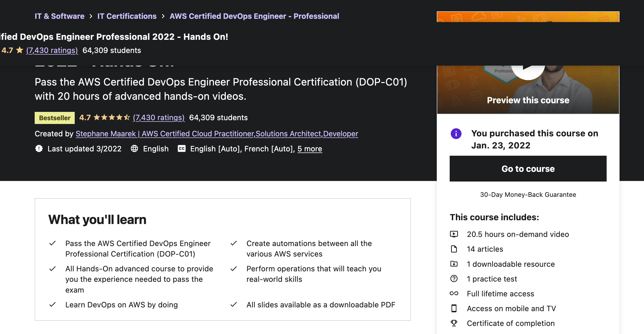Click the infinity lifetime access icon
Screen dimensions: 644x334
(454, 293)
